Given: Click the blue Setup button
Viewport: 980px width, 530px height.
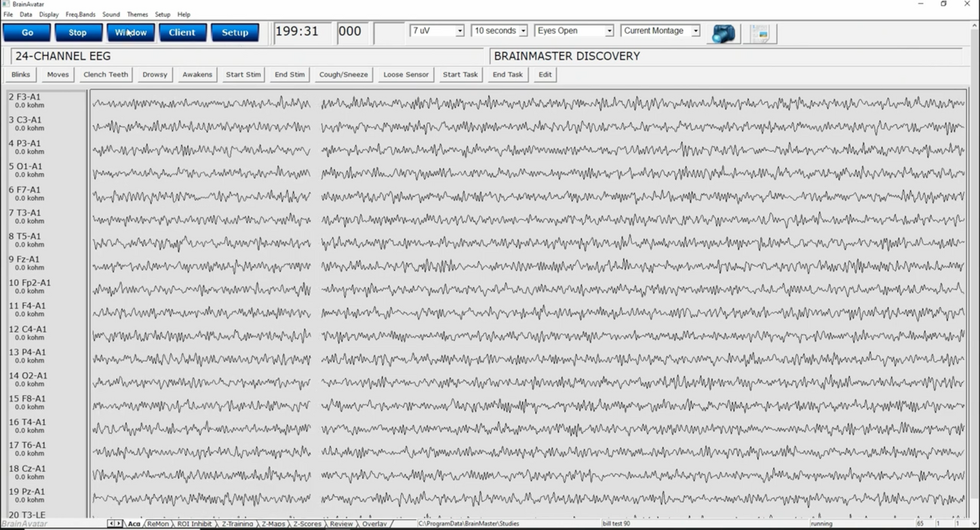Looking at the screenshot, I should coord(235,33).
